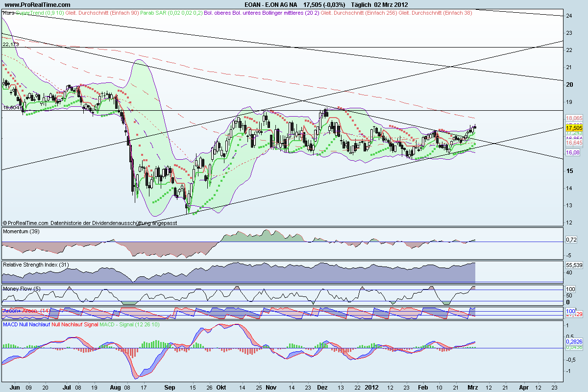Click the 22,173 horizontal line label
This screenshot has height=392, width=588.
coord(11,44)
